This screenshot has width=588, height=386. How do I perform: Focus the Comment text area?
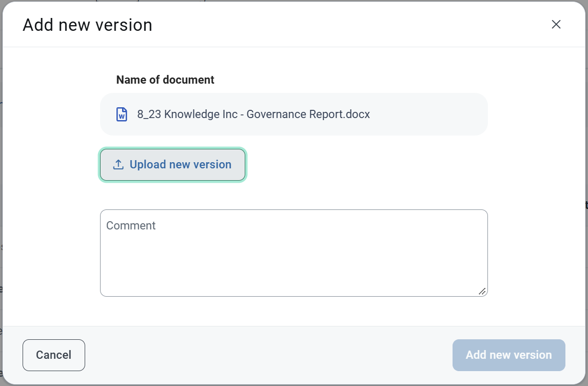pos(293,253)
